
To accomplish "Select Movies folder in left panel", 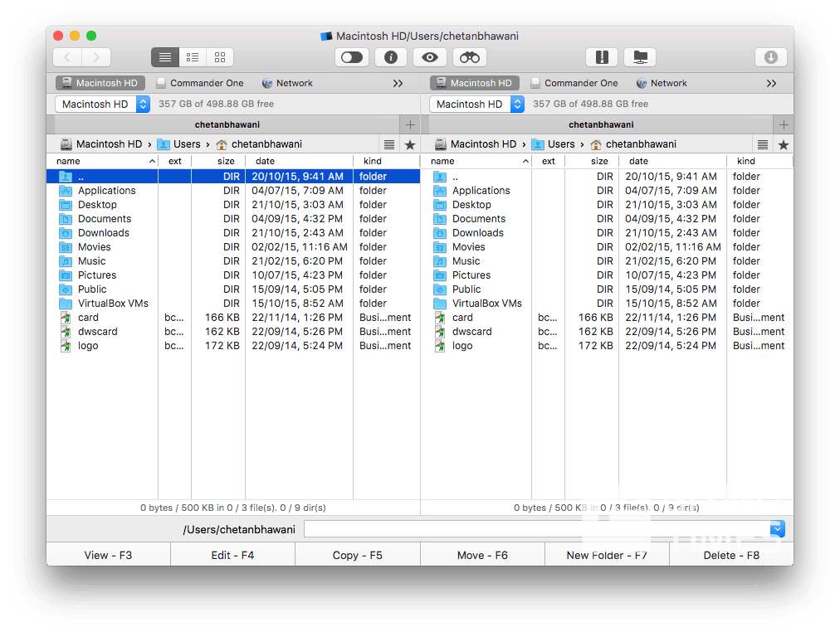I will tap(233, 246).
